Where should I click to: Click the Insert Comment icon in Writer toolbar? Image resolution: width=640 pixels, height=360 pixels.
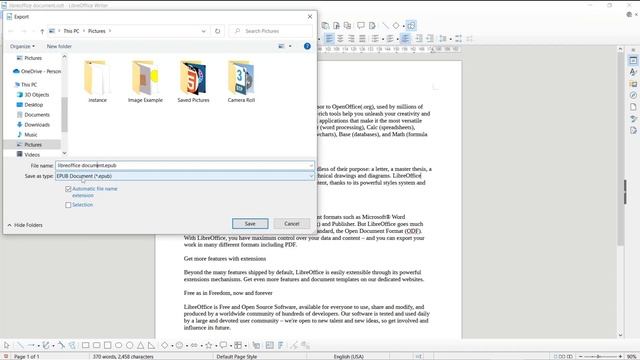(361, 26)
